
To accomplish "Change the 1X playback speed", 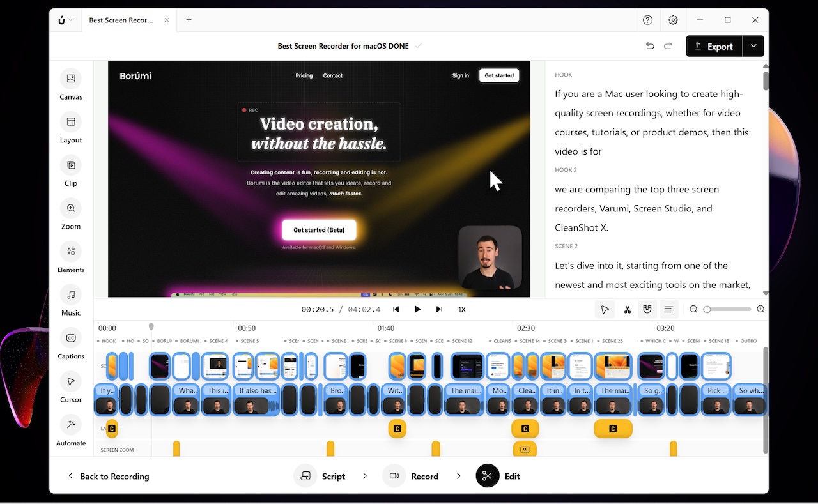I will 462,309.
